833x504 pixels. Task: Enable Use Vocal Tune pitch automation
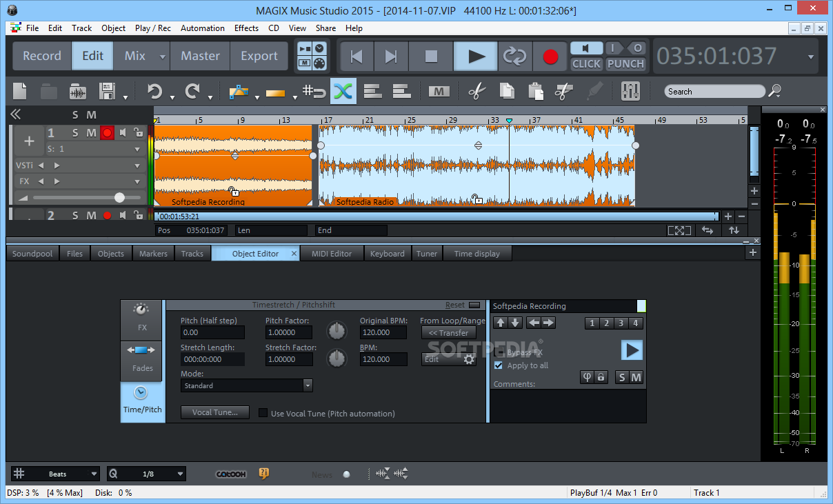coord(263,413)
